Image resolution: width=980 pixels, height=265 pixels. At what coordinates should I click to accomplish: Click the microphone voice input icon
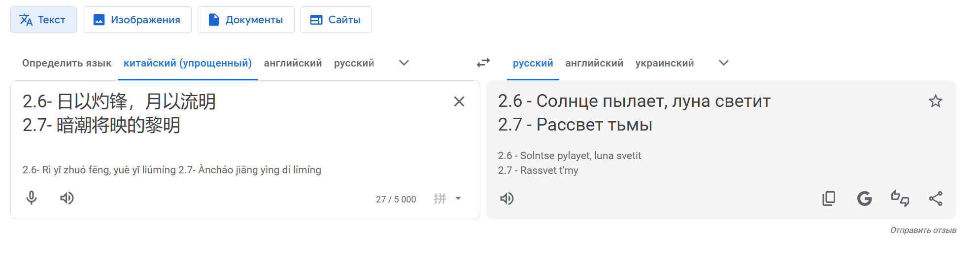point(32,198)
